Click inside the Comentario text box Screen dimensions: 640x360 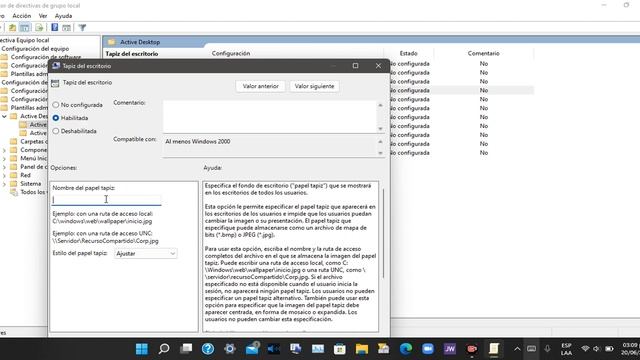[x=269, y=116]
